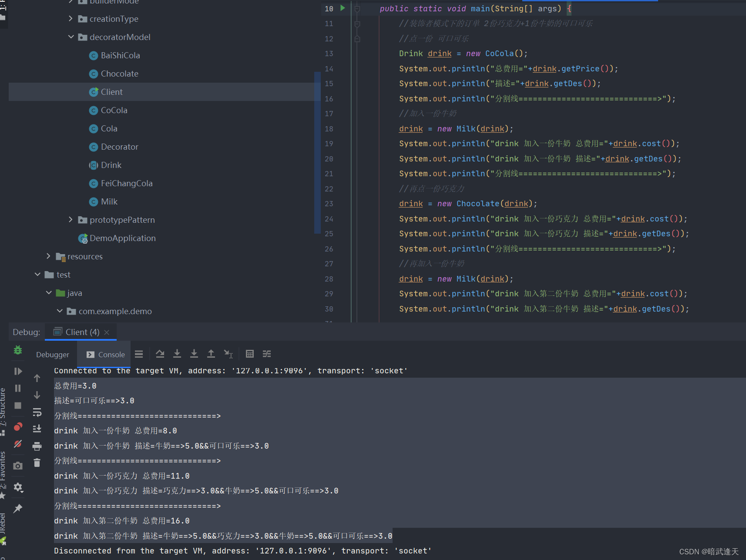The image size is (746, 560).
Task: Clear all console output with trash icon
Action: (37, 463)
